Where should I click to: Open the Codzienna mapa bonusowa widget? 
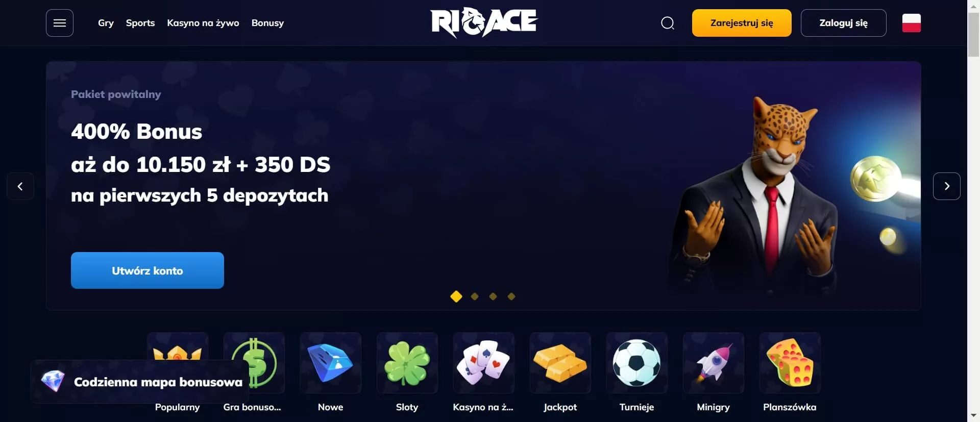pyautogui.click(x=140, y=382)
